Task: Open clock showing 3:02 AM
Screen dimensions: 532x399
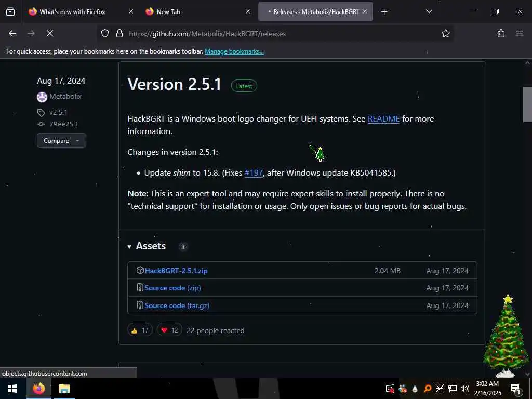Action: click(487, 389)
